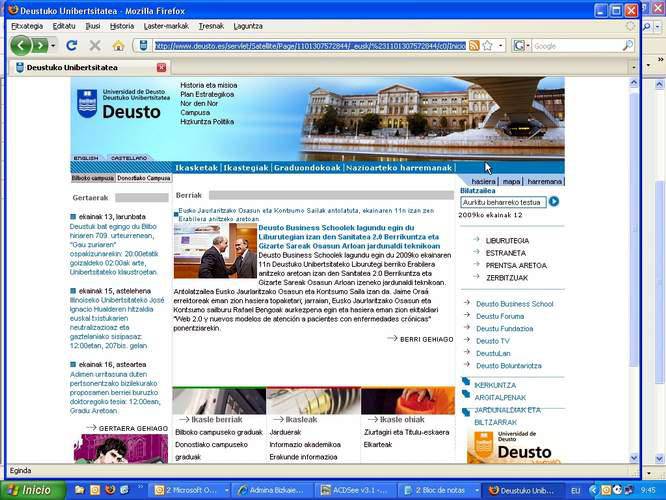Open the news photo thumbnail of two men
Viewport: 666px width, 500px height.
pyautogui.click(x=215, y=251)
